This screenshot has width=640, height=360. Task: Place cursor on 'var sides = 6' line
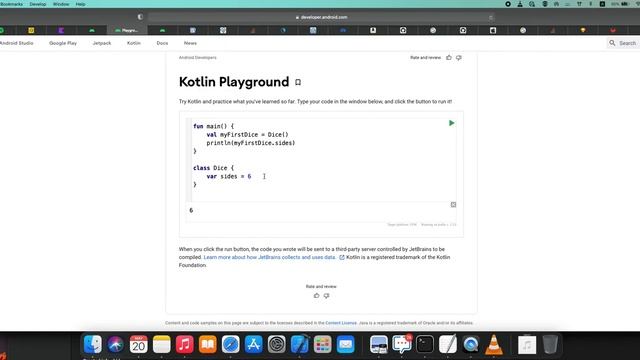tap(229, 176)
